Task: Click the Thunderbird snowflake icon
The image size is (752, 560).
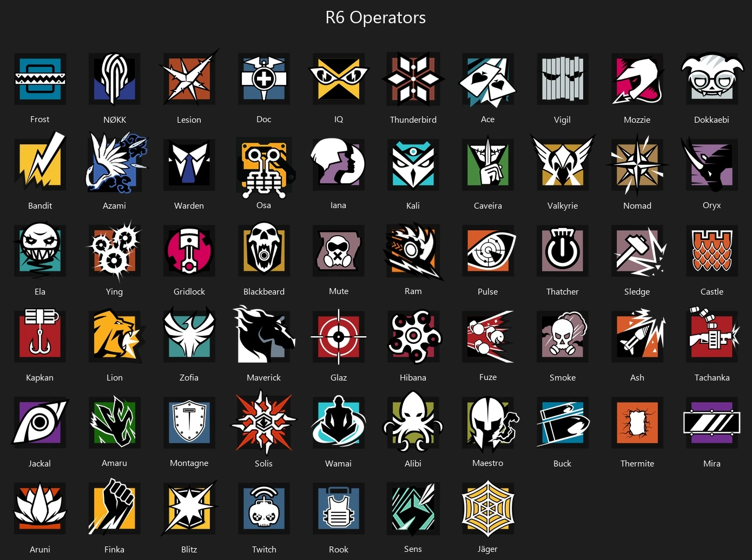Action: [413, 79]
